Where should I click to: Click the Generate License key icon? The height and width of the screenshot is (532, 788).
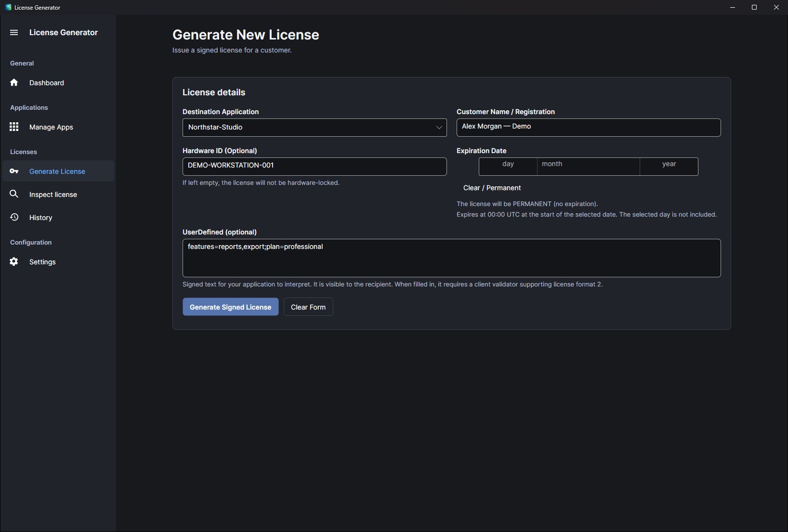(x=14, y=171)
